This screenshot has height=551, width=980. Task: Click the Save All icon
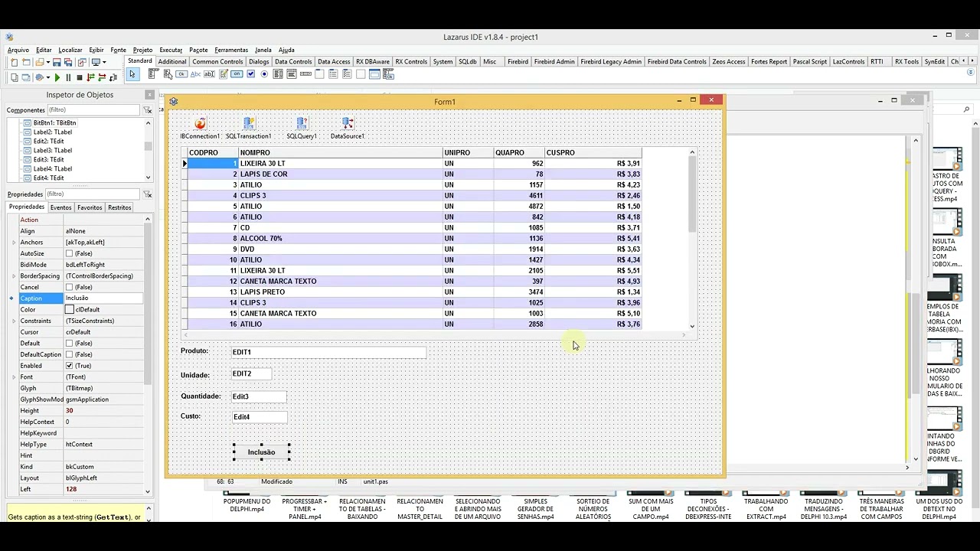tap(68, 62)
